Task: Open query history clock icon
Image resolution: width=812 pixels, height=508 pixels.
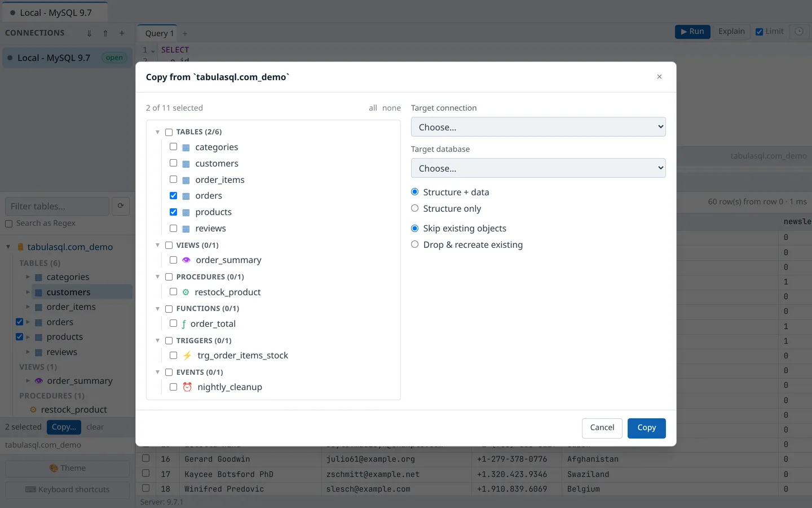Action: (798, 32)
